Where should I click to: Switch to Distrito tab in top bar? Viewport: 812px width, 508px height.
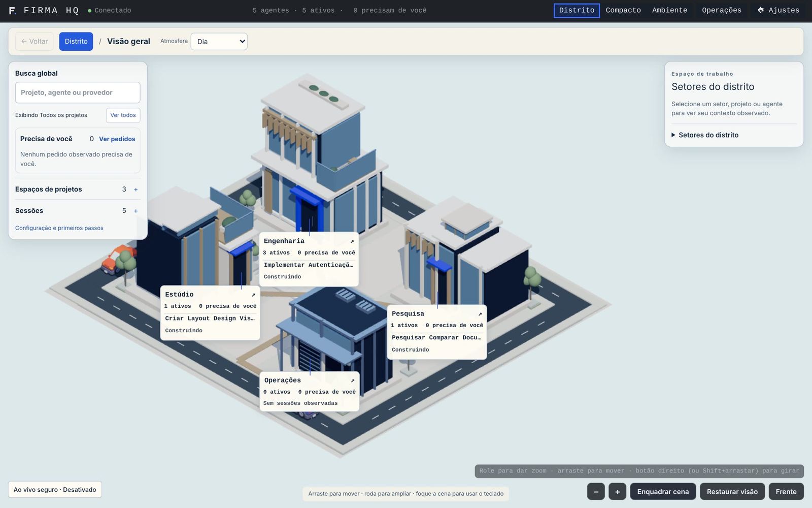click(577, 10)
